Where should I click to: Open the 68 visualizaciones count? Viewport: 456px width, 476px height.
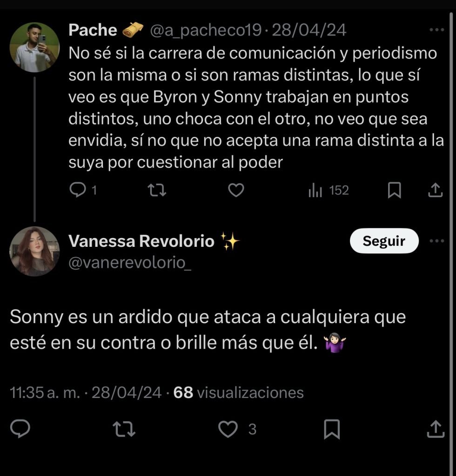pos(238,393)
